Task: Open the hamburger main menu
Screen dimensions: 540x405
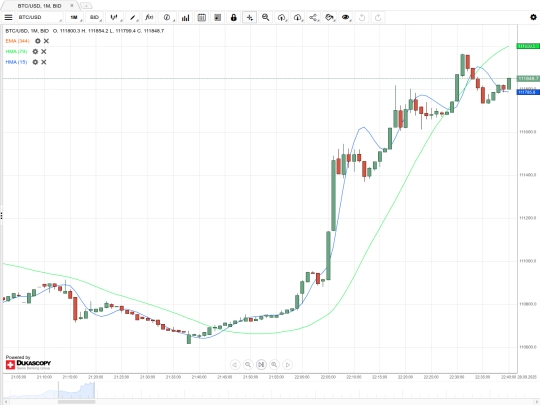Action: [8, 17]
